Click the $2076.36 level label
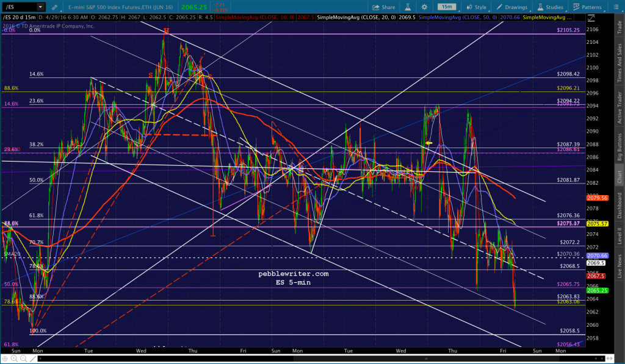 (568, 215)
